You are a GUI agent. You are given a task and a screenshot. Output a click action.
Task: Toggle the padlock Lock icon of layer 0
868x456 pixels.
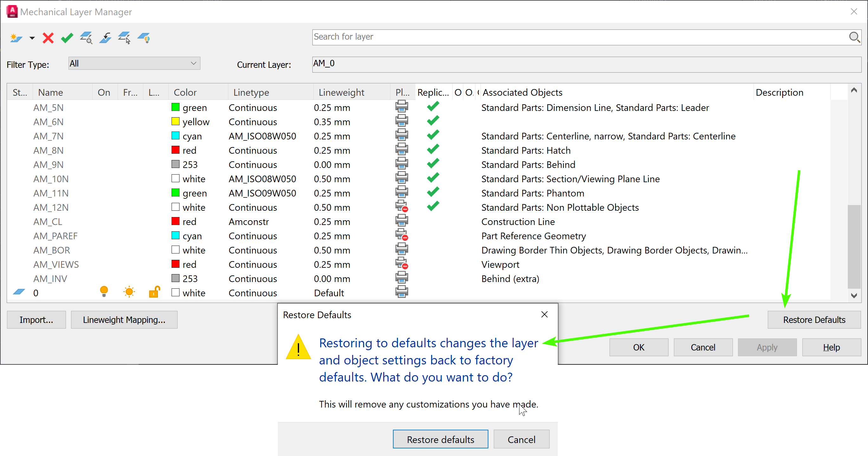point(154,292)
